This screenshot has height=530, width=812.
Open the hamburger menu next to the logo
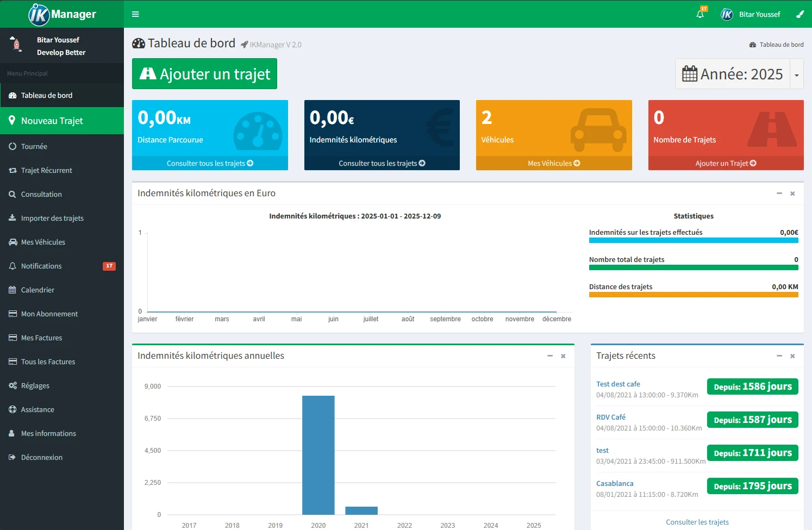(135, 14)
